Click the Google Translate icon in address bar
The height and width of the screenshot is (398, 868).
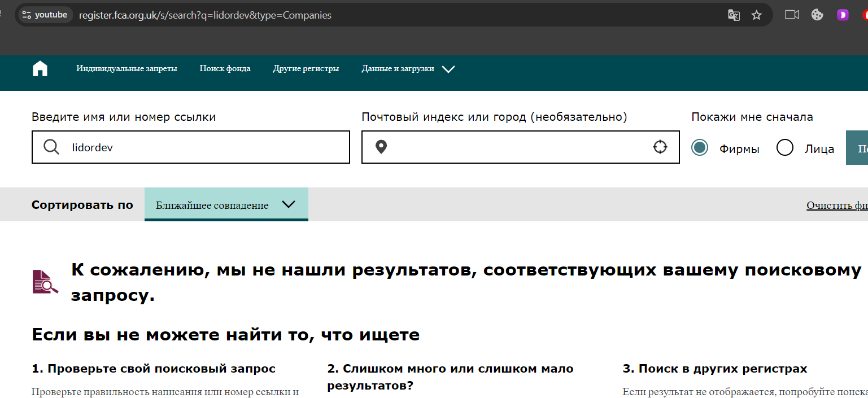[734, 15]
